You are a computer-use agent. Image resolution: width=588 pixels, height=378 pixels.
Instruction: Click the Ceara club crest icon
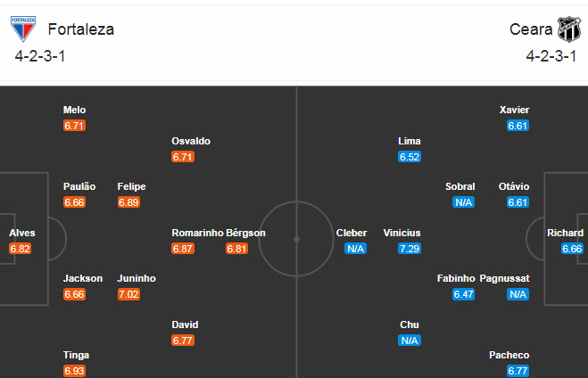click(569, 29)
